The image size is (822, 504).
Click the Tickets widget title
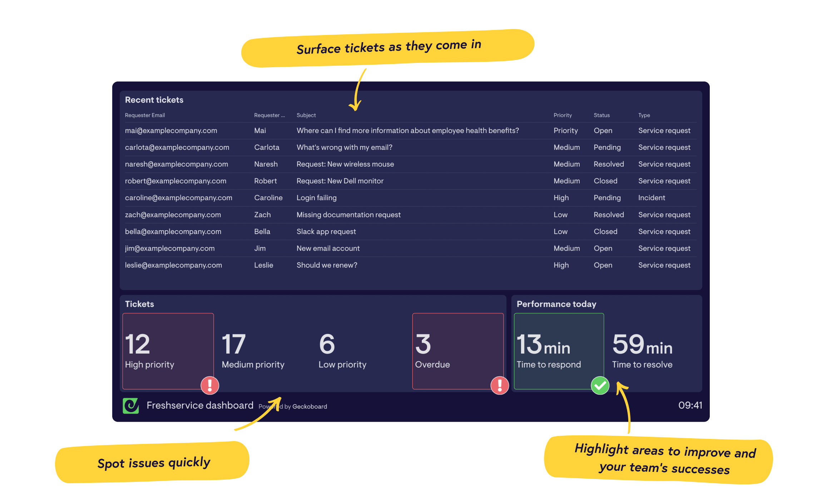[x=139, y=304]
